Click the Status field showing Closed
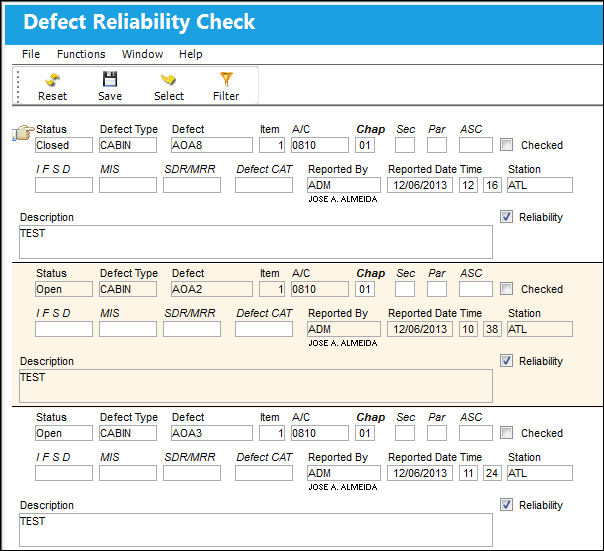This screenshot has height=551, width=604. 64,145
